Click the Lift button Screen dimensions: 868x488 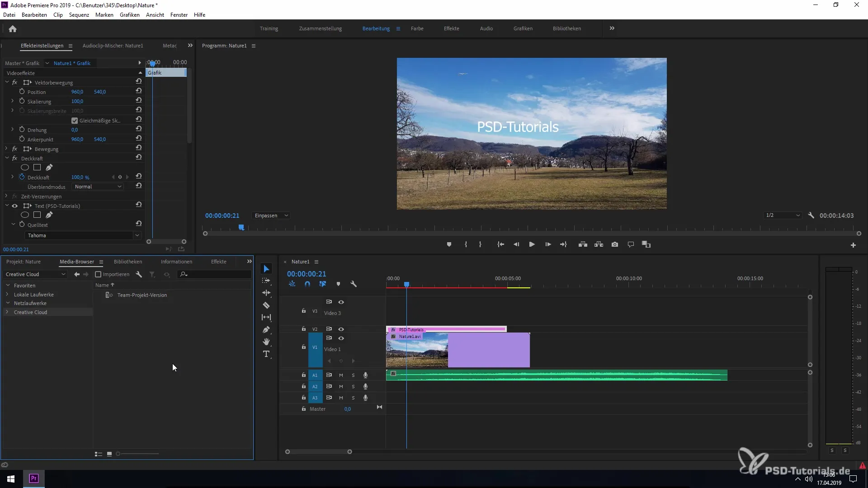click(x=583, y=244)
